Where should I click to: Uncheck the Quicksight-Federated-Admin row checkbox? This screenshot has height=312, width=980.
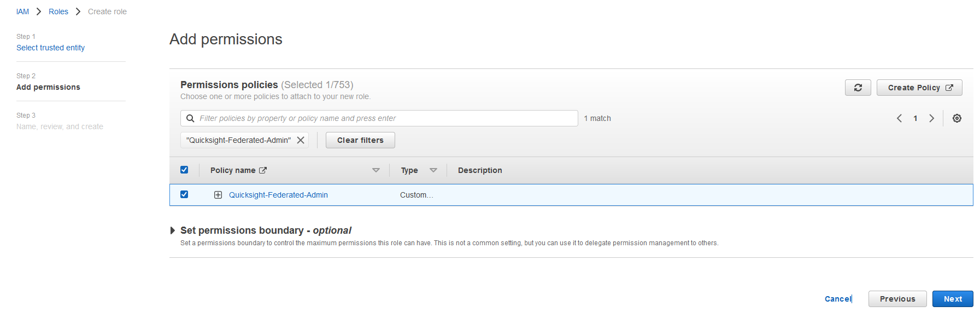click(x=184, y=194)
